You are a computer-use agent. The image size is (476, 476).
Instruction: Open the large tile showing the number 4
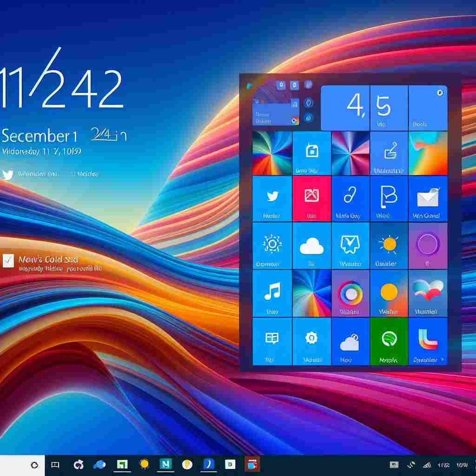point(345,108)
